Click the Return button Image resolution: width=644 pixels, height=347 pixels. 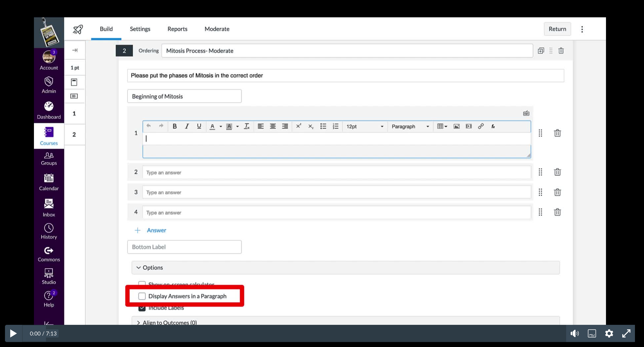[x=557, y=29]
